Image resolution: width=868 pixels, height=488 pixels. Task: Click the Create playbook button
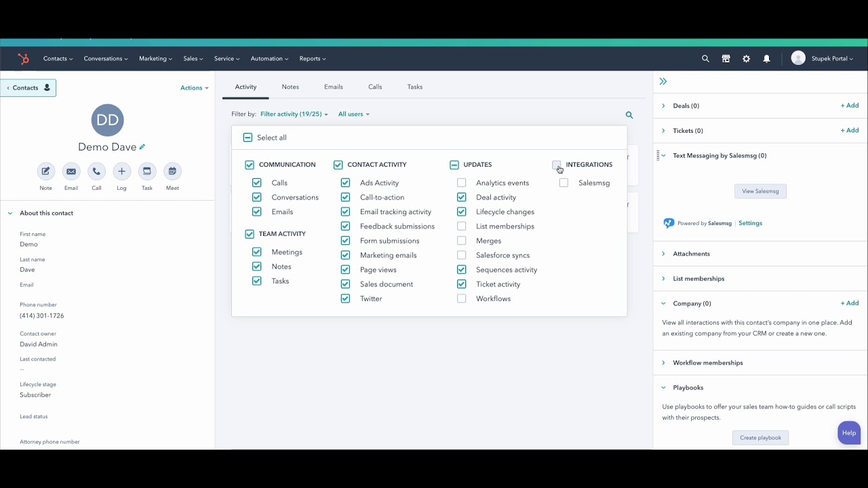760,438
